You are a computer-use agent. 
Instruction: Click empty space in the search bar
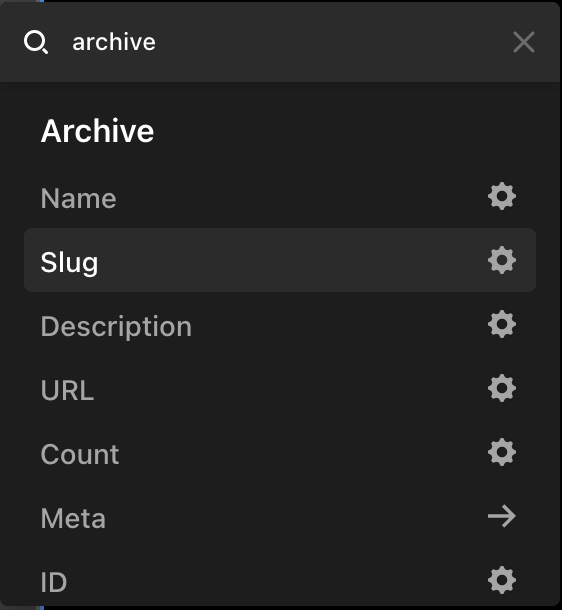coord(331,42)
